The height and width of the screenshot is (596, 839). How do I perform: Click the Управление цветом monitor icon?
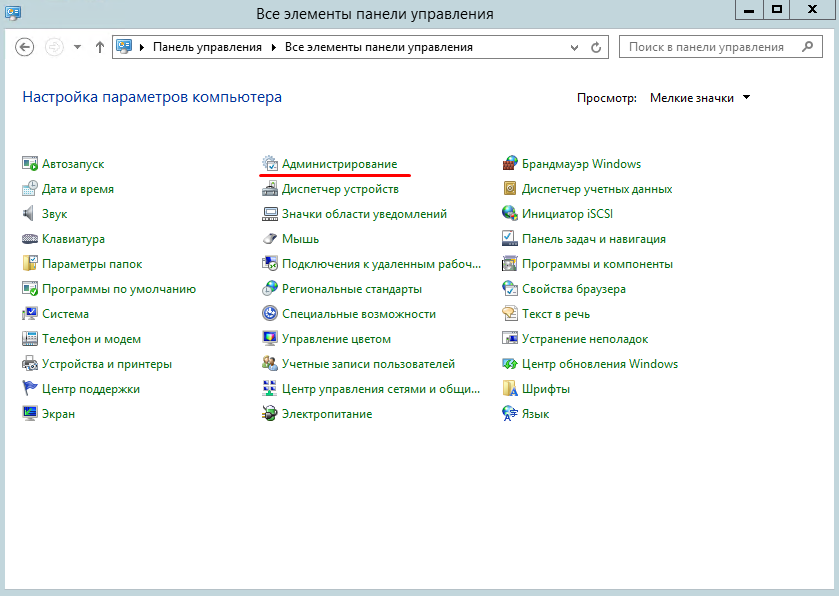[x=270, y=339]
